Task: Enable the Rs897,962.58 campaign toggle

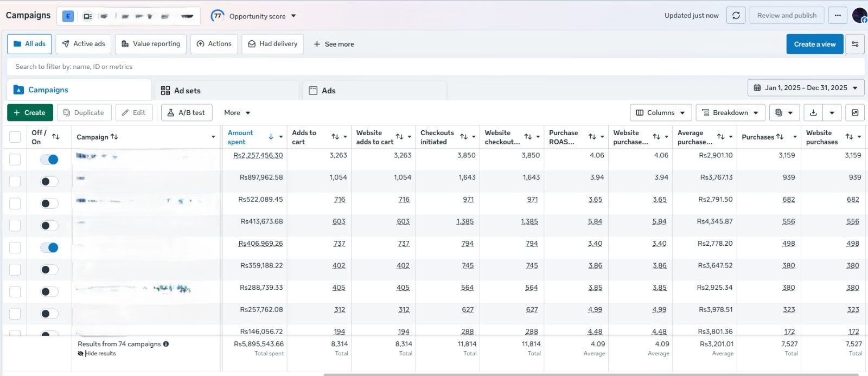Action: 49,181
